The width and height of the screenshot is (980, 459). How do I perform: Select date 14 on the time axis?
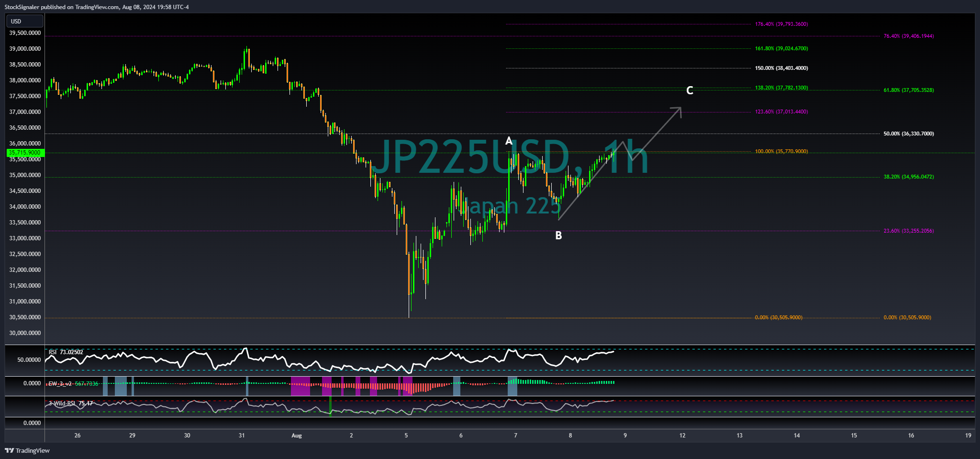pos(797,436)
